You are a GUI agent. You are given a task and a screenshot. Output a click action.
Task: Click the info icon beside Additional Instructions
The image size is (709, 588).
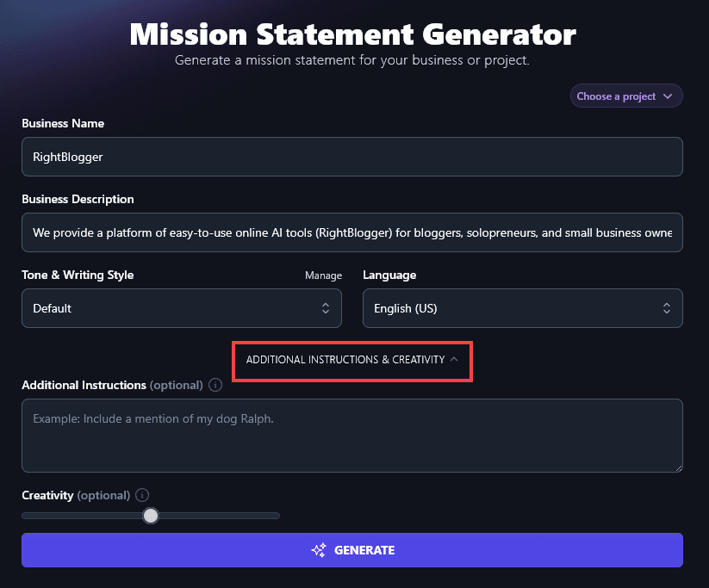click(215, 385)
